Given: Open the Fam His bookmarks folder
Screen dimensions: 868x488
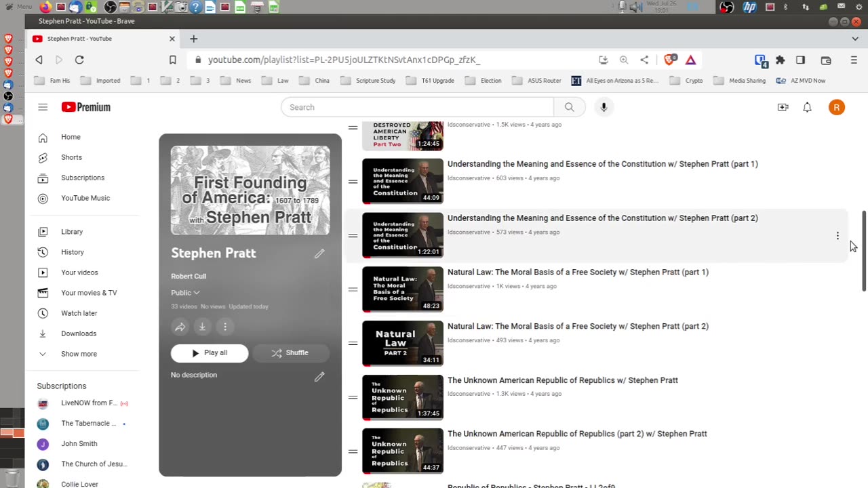Looking at the screenshot, I should pos(52,81).
